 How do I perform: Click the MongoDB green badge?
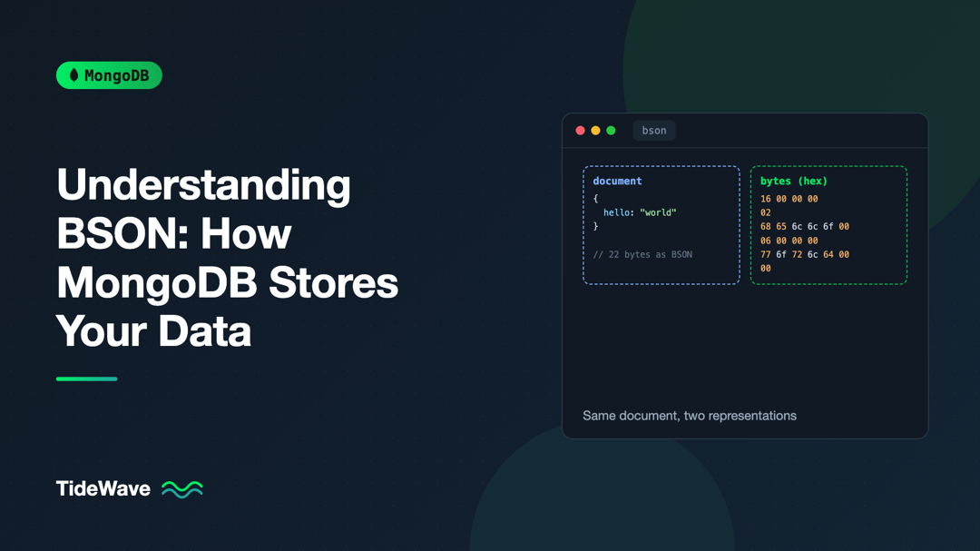[x=110, y=75]
